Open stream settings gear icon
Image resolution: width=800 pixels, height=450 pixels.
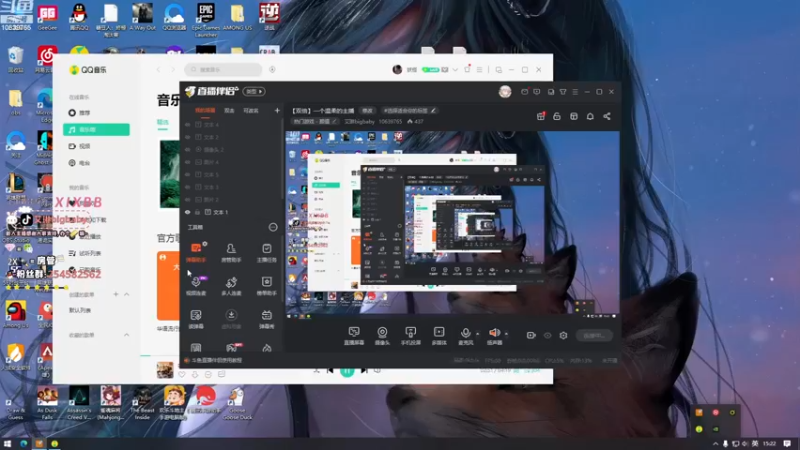point(563,335)
